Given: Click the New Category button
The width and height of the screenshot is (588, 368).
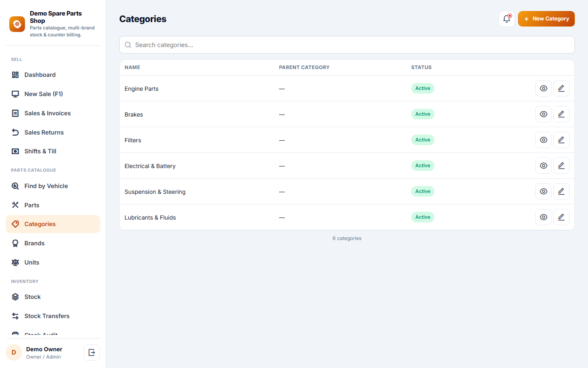Looking at the screenshot, I should [546, 19].
